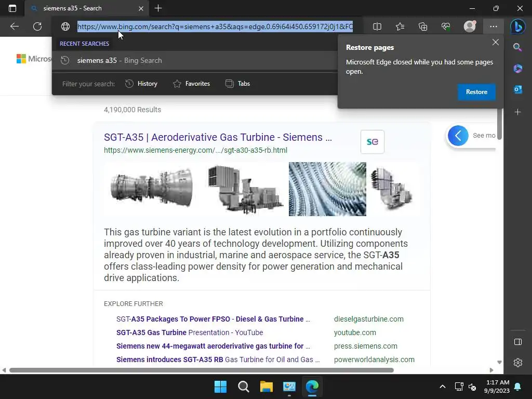This screenshot has height=399, width=532.
Task: Open sidebar settings gear icon
Action: click(x=518, y=363)
